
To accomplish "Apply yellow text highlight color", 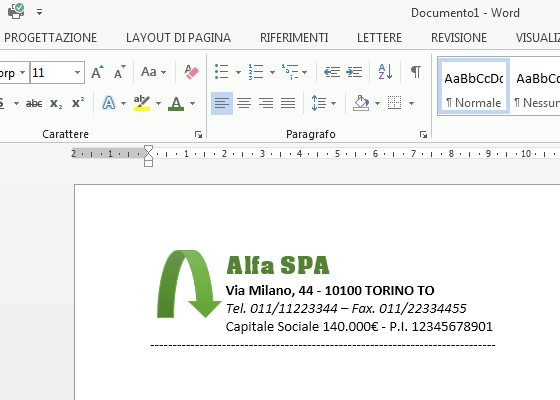I will pos(142,103).
